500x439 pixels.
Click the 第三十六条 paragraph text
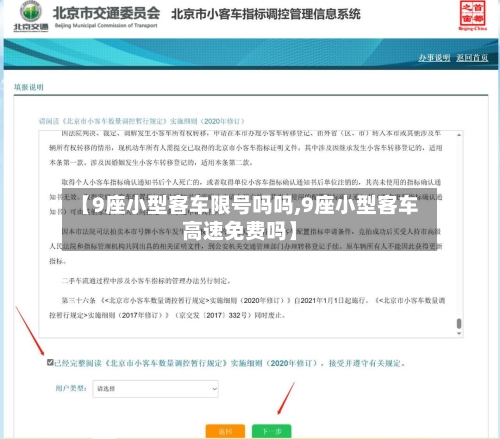(x=247, y=308)
